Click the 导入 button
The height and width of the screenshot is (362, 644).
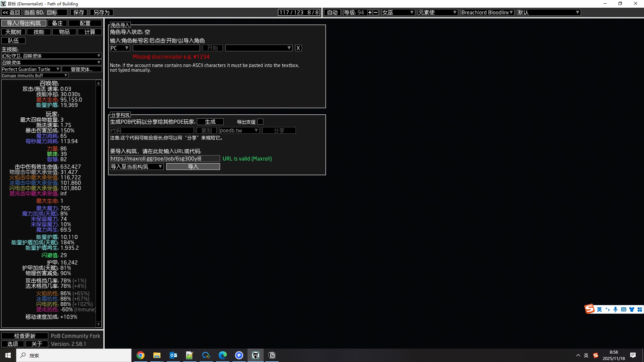click(193, 167)
